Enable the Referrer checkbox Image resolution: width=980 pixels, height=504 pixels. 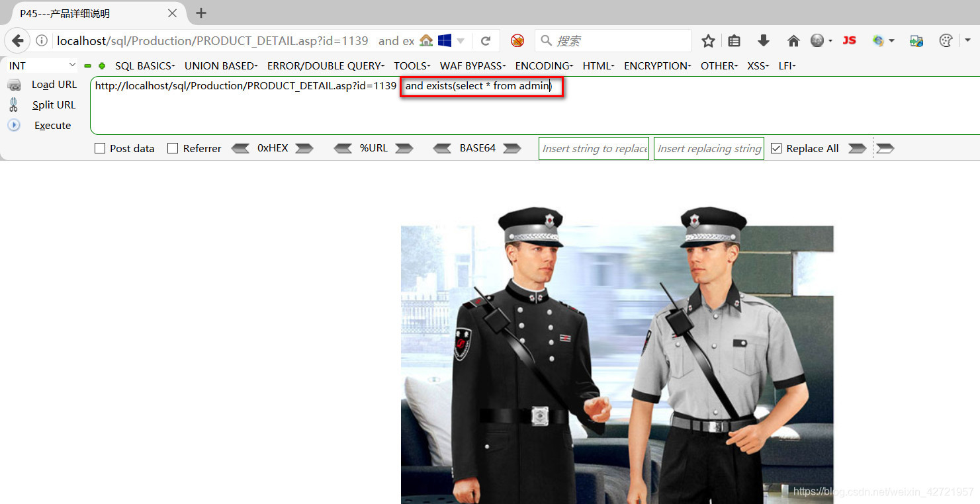(x=173, y=148)
